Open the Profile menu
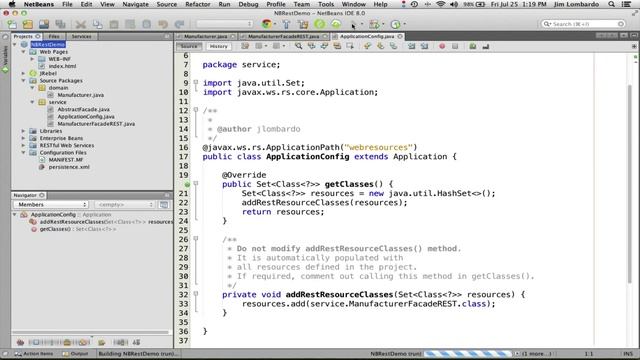This screenshot has height=360, width=640. click(276, 4)
